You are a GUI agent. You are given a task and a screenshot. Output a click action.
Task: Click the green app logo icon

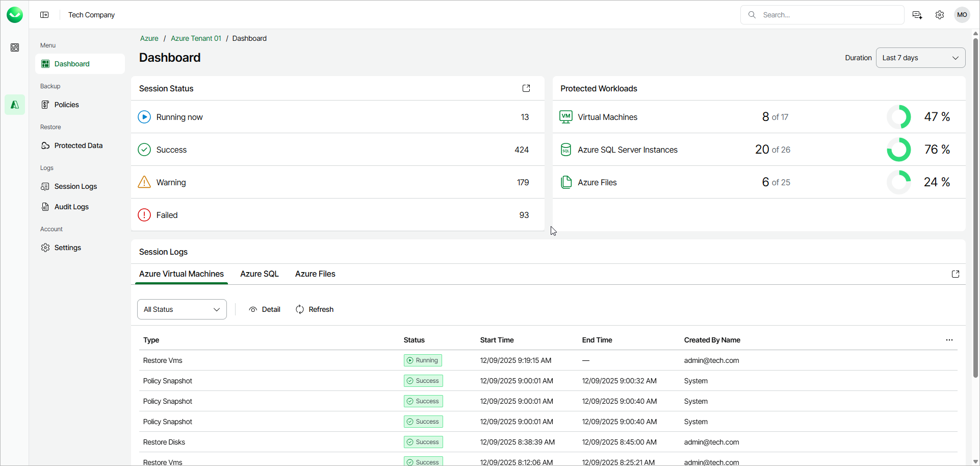[x=15, y=15]
